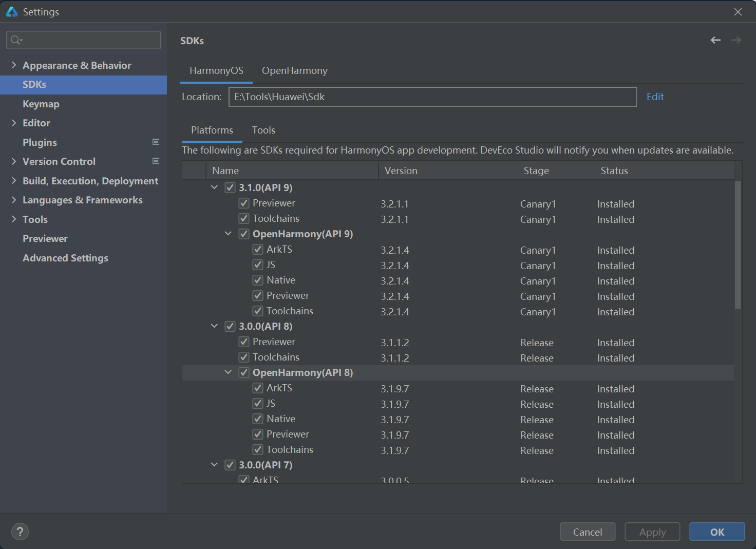This screenshot has width=756, height=549.
Task: Click the Cancel button
Action: click(x=588, y=532)
